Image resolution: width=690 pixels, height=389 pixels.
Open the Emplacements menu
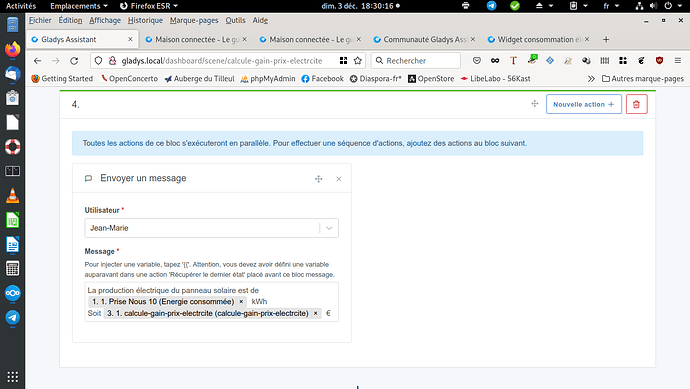pyautogui.click(x=79, y=6)
